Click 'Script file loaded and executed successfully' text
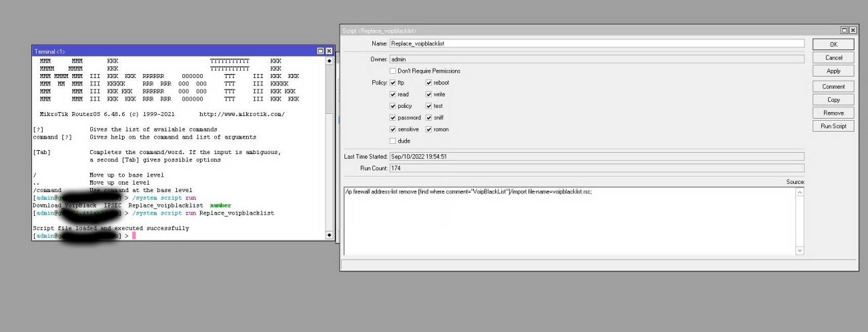Viewport: 868px width, 332px height. (x=111, y=228)
